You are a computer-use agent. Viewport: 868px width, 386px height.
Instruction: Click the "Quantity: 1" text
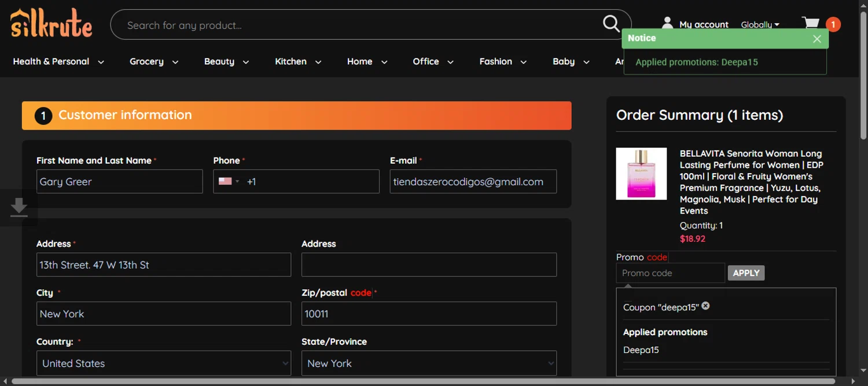click(x=701, y=226)
